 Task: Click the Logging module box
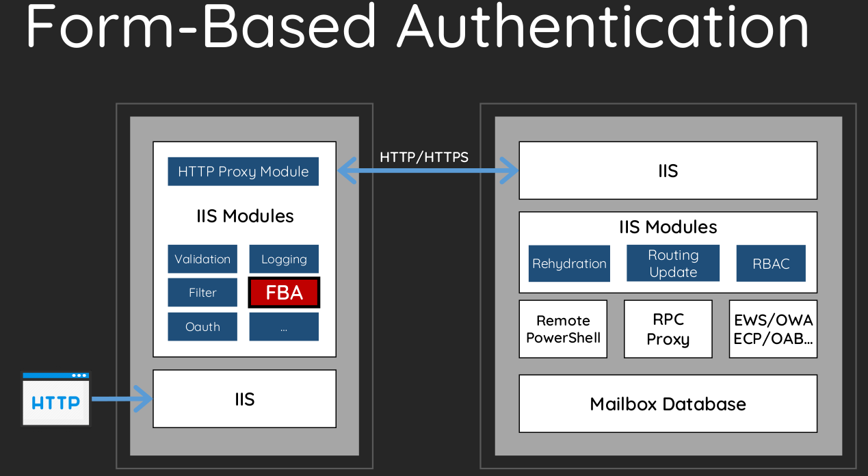pos(284,259)
